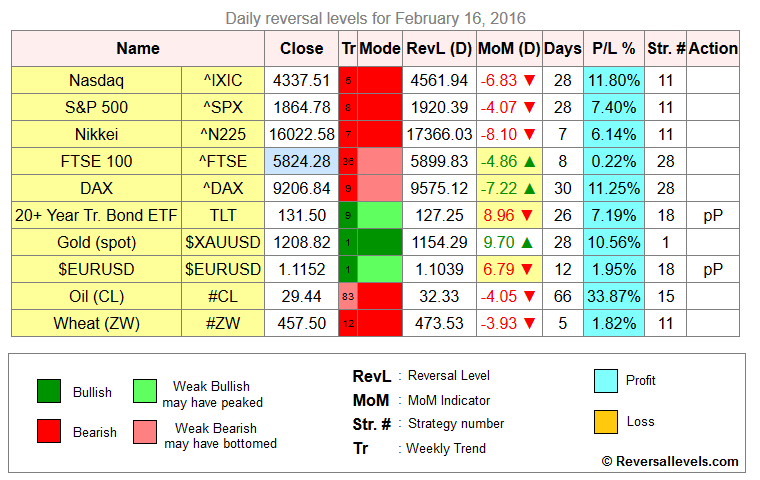760x480 pixels.
Task: Click the red down arrow in Nasdaq's MoM cell
Action: pyautogui.click(x=527, y=81)
